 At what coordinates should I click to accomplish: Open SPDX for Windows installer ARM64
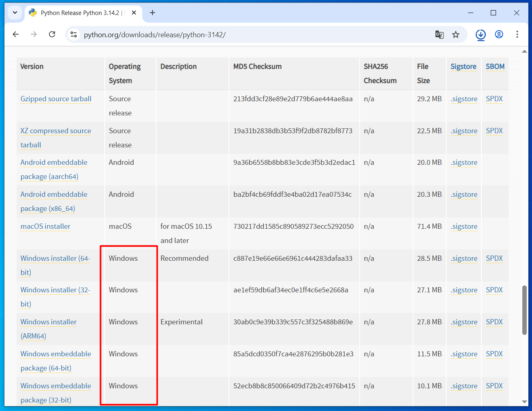494,322
